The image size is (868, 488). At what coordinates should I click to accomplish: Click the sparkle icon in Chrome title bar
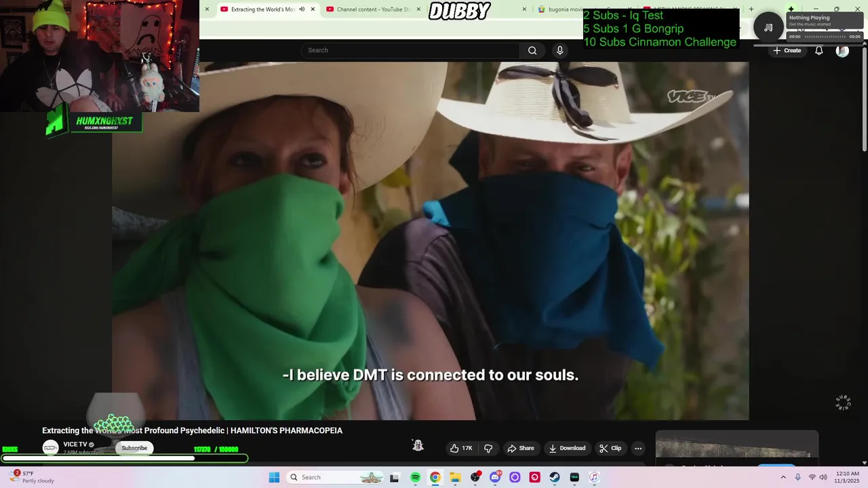(x=791, y=9)
